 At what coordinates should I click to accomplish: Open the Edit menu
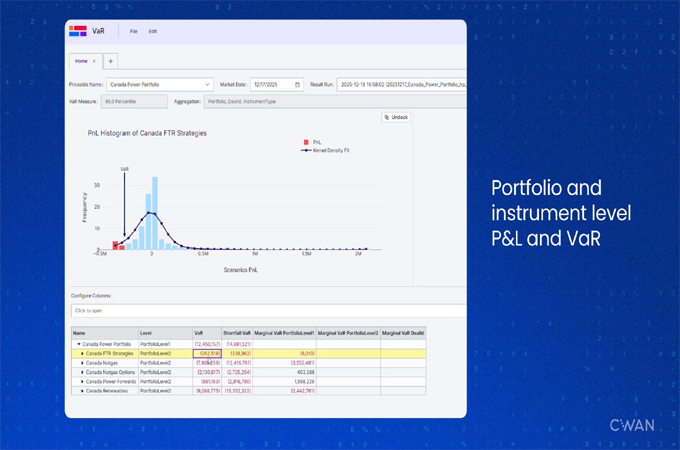click(153, 31)
